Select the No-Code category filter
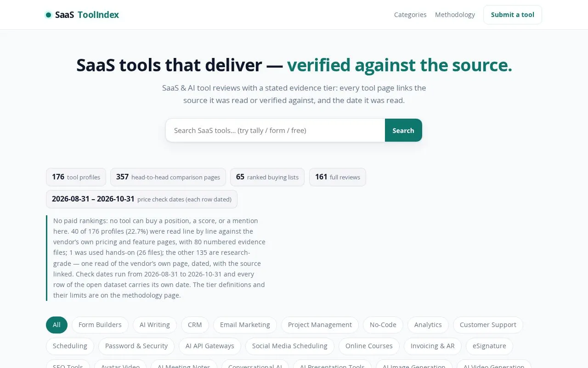 pyautogui.click(x=383, y=325)
